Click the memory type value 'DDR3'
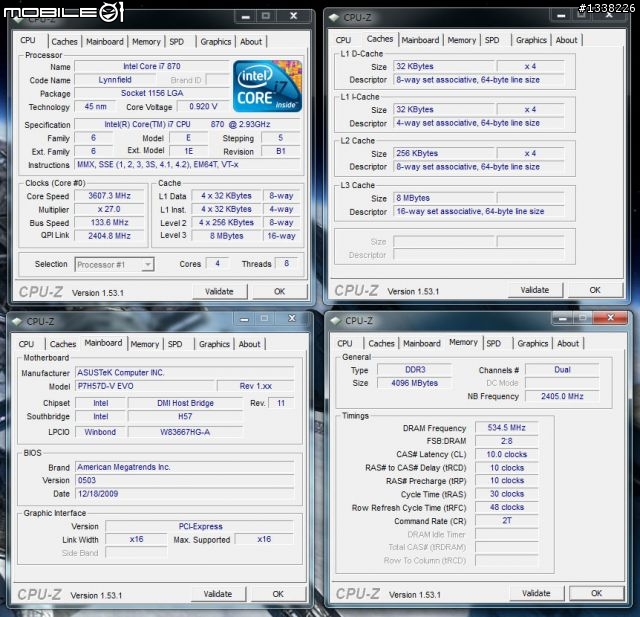Screen dimensions: 640x617 tap(415, 370)
